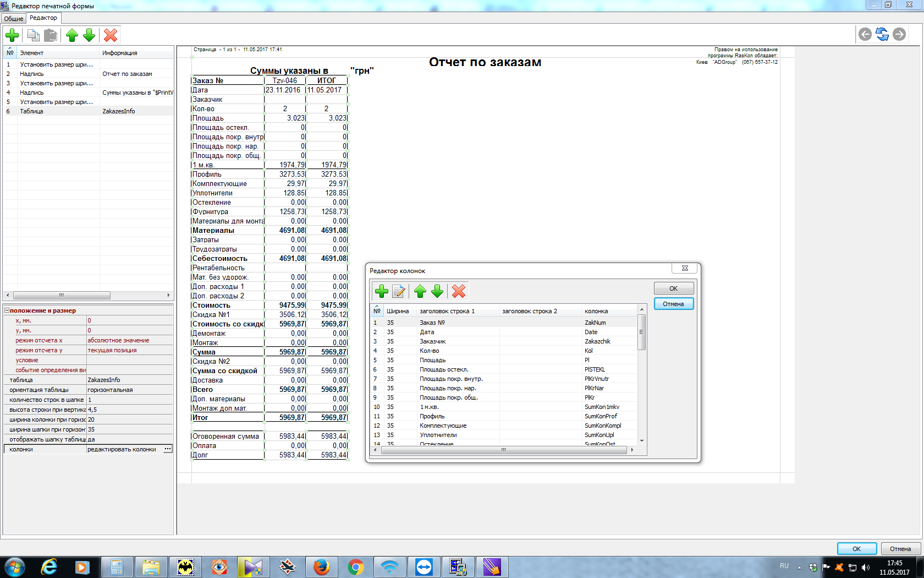
Task: Open Chrome from taskbar
Action: (356, 567)
